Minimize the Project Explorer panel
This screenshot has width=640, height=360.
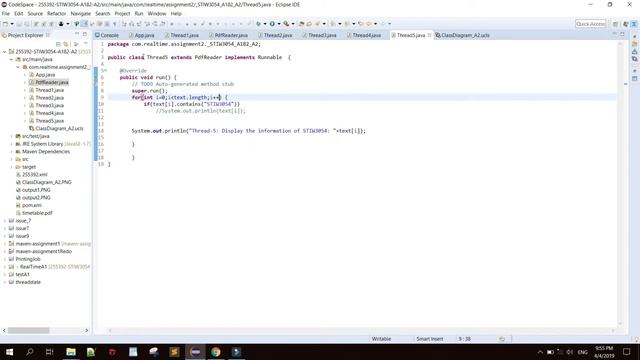click(77, 35)
